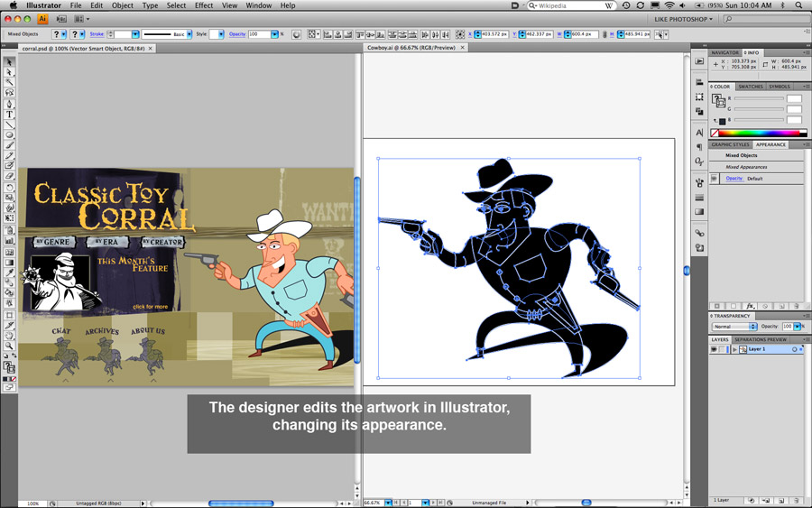
Task: Click the delete layer trash icon
Action: tap(796, 500)
